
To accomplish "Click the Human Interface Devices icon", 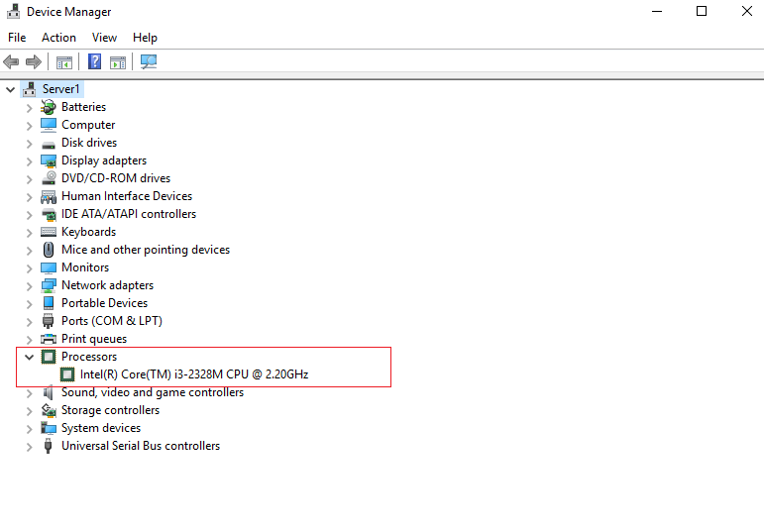I will click(x=49, y=196).
